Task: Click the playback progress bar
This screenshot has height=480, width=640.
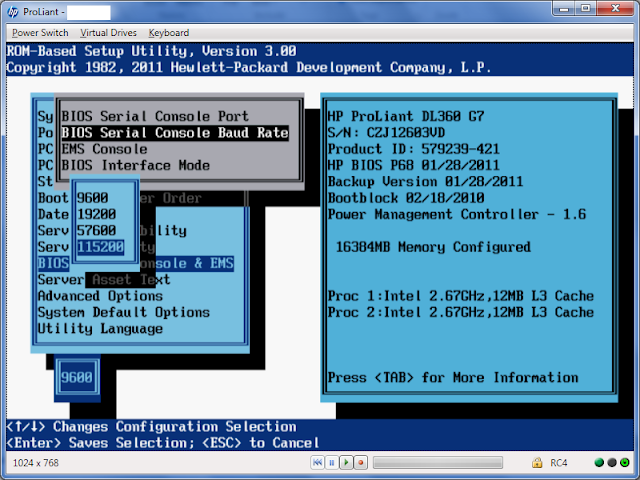Action: (438, 462)
